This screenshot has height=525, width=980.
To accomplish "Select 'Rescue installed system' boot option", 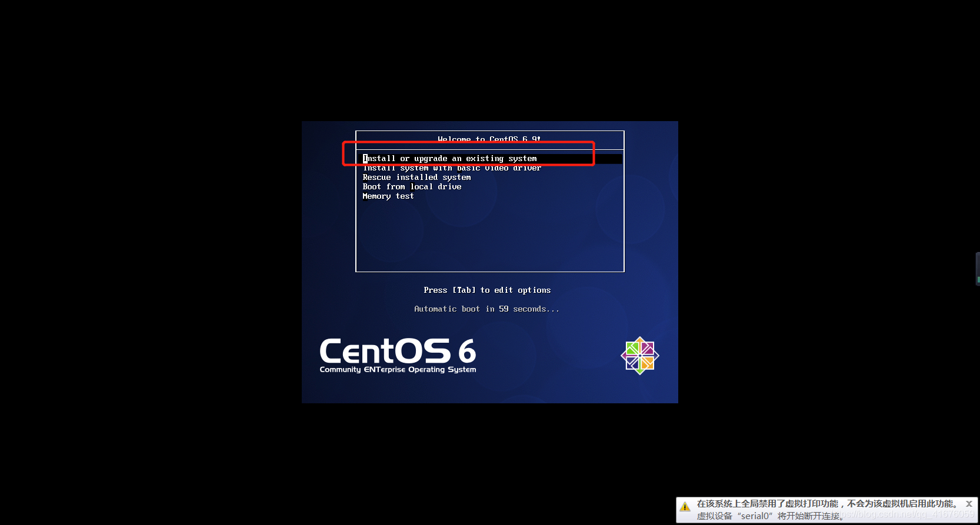I will pyautogui.click(x=416, y=178).
